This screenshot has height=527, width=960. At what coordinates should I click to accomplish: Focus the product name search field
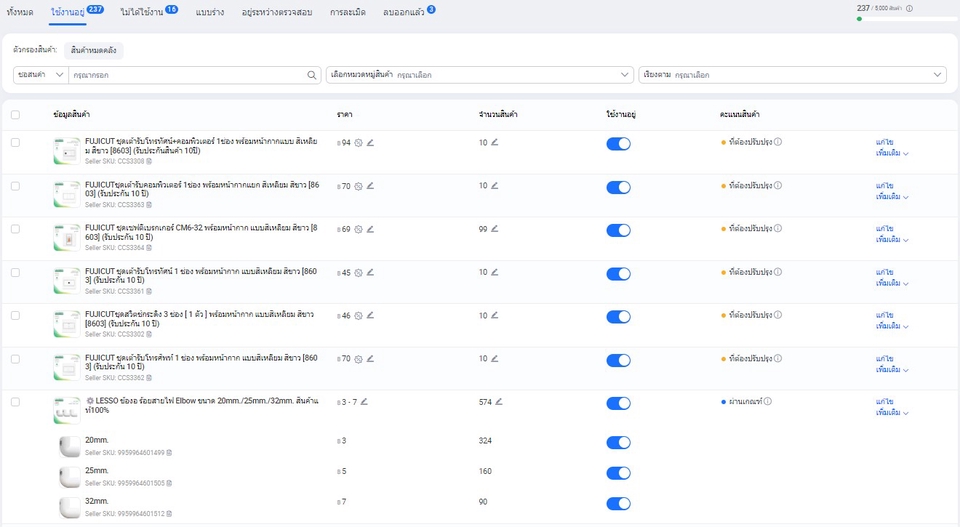(189, 75)
